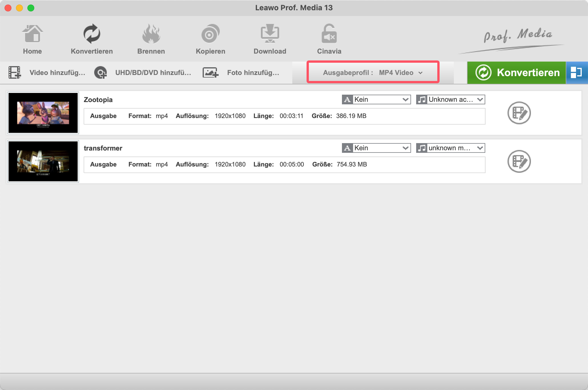This screenshot has height=390, width=588.
Task: Click the transformer title text
Action: pyautogui.click(x=103, y=148)
